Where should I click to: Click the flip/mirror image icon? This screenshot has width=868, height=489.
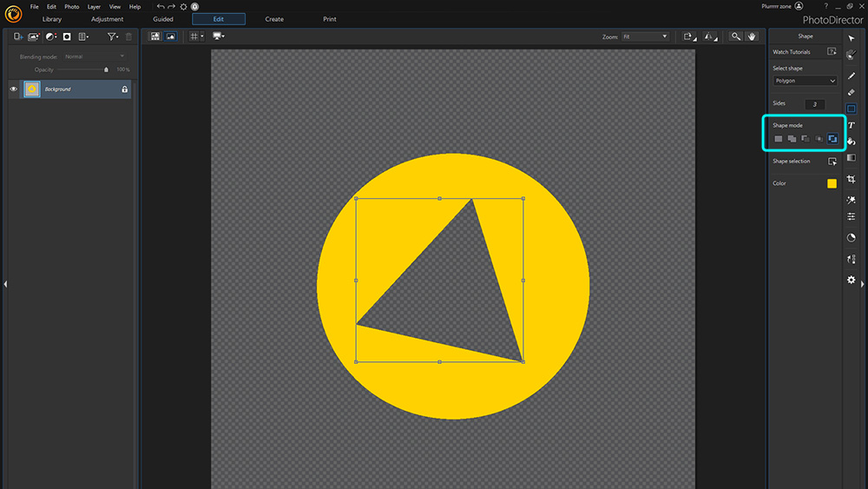click(x=710, y=36)
